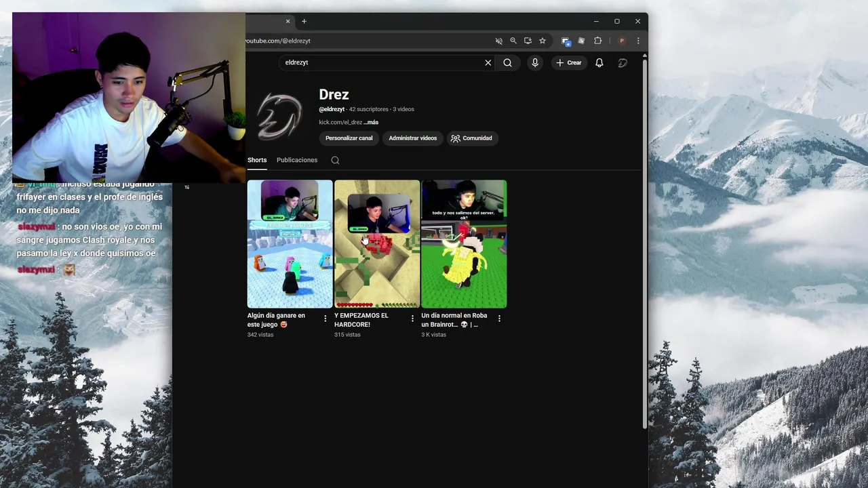
Task: Open the zoom magnifier icon in address bar
Action: pos(513,41)
